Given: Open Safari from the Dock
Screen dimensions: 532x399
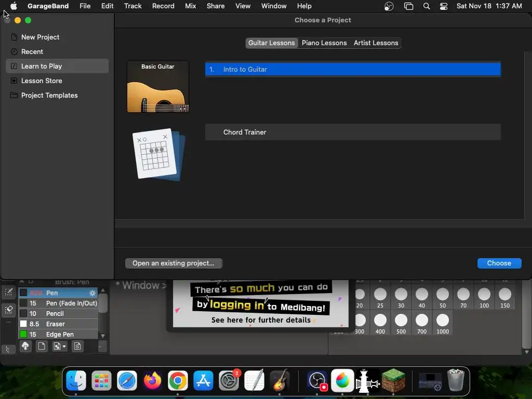Looking at the screenshot, I should tap(127, 380).
